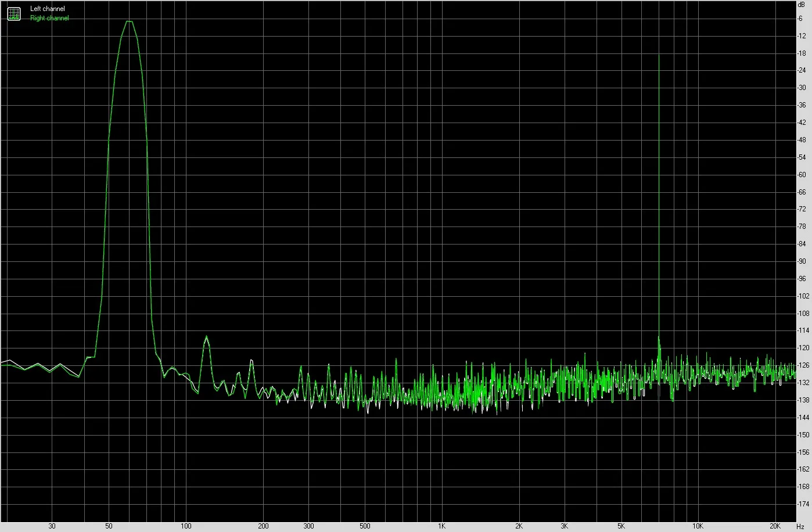Image resolution: width=812 pixels, height=532 pixels.
Task: Click the -114 dB axis value
Action: coord(803,330)
